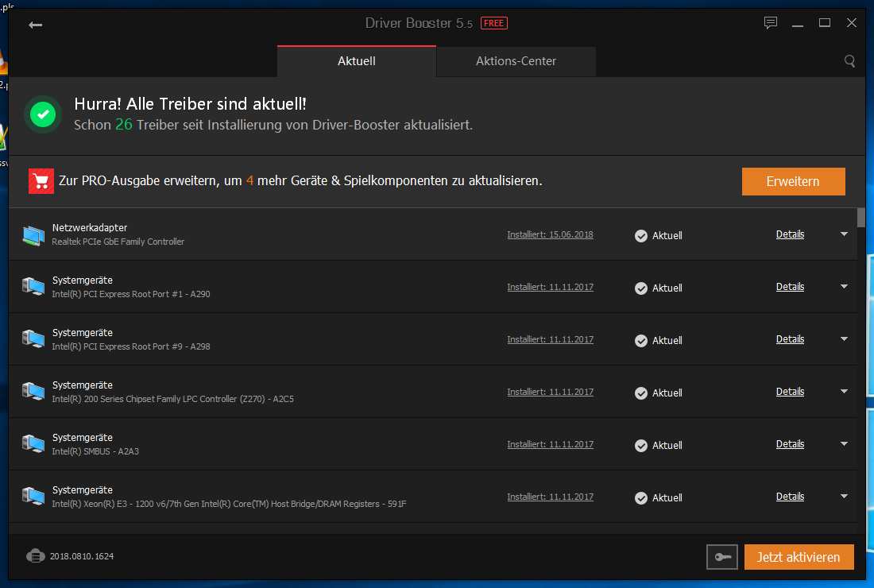Click Installiert: 15.06.2018 link
Viewport: 874px width, 588px height.
550,234
